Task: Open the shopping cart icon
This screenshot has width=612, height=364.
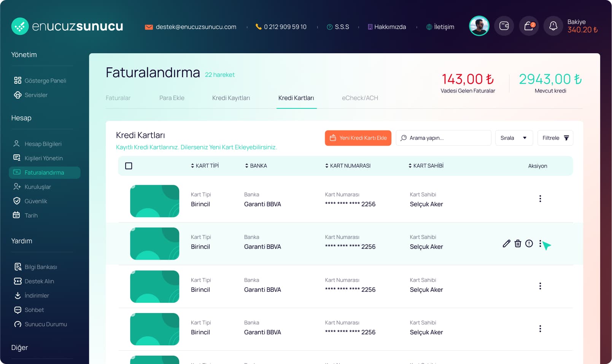Action: coord(529,26)
